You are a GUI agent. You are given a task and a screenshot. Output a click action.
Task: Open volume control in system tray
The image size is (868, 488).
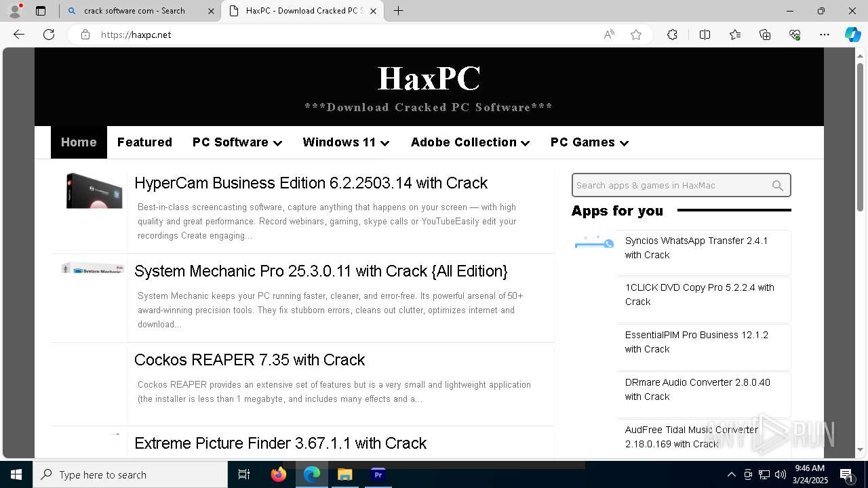781,474
